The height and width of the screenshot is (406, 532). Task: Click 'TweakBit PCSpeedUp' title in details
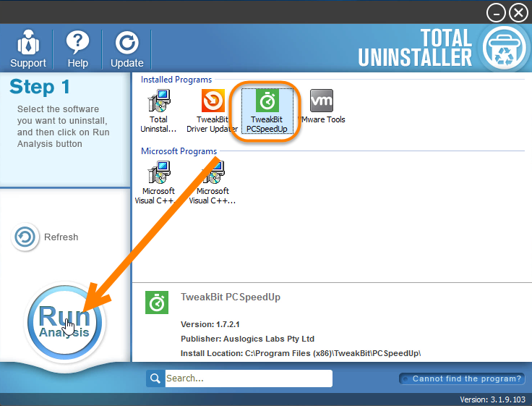pos(231,297)
